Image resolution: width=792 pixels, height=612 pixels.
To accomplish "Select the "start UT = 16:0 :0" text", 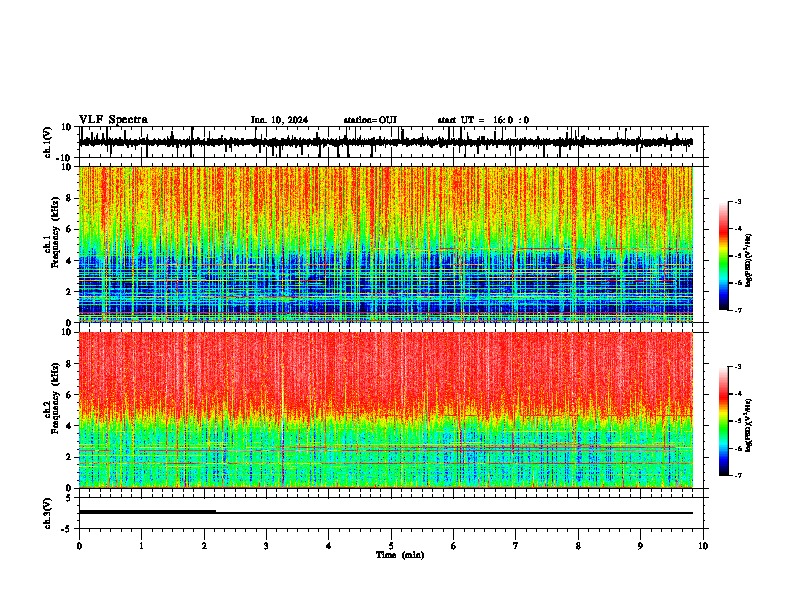I will click(x=483, y=120).
